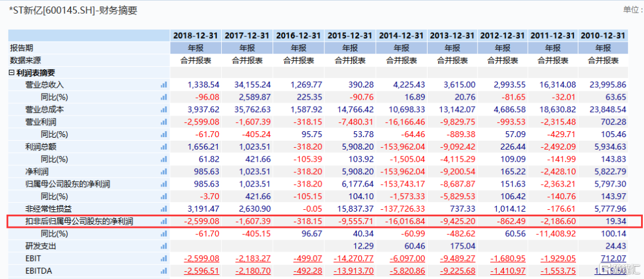Click 2017 营业总收入 value 34,155.24
The width and height of the screenshot is (644, 279).
tap(253, 85)
